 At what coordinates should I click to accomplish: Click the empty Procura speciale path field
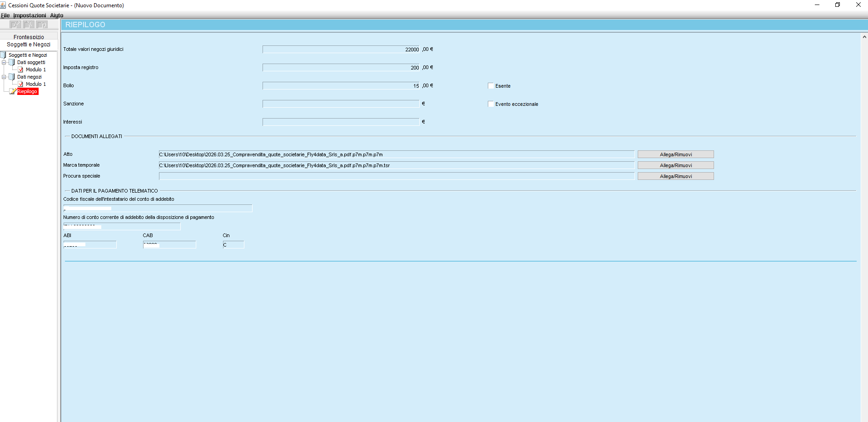(x=397, y=176)
